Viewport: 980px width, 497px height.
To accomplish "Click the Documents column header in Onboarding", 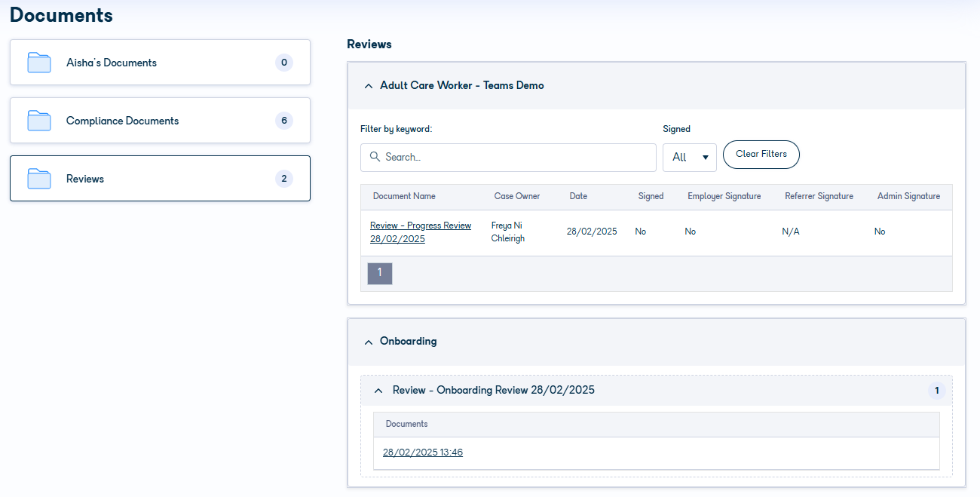I will point(407,424).
